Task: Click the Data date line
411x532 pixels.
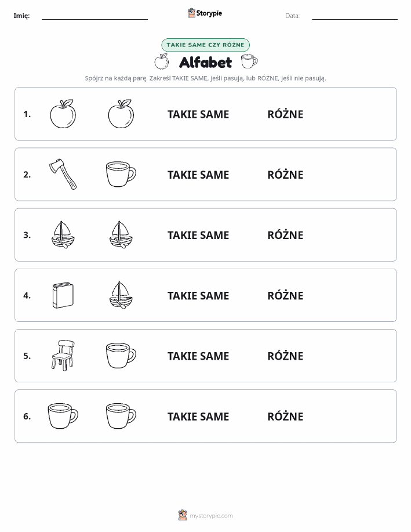Action: click(x=355, y=17)
